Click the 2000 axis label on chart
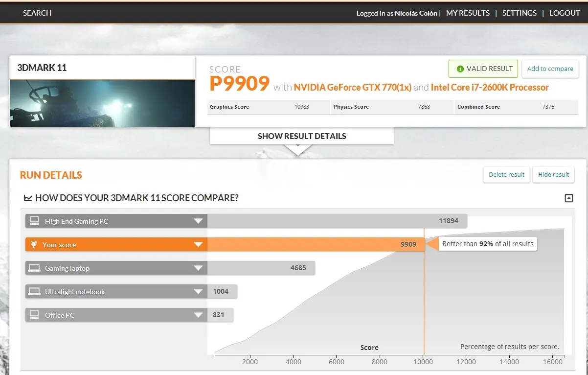 click(x=250, y=362)
